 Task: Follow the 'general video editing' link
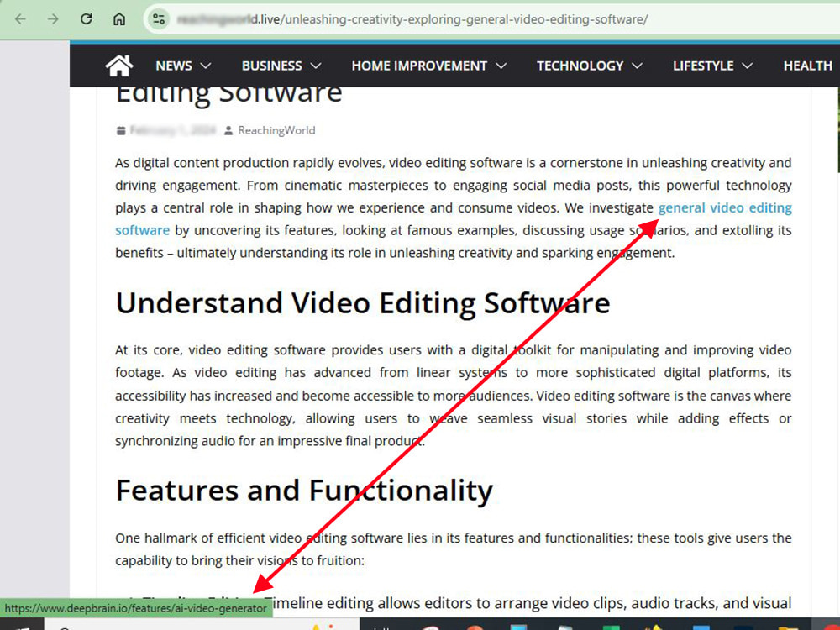(x=725, y=207)
